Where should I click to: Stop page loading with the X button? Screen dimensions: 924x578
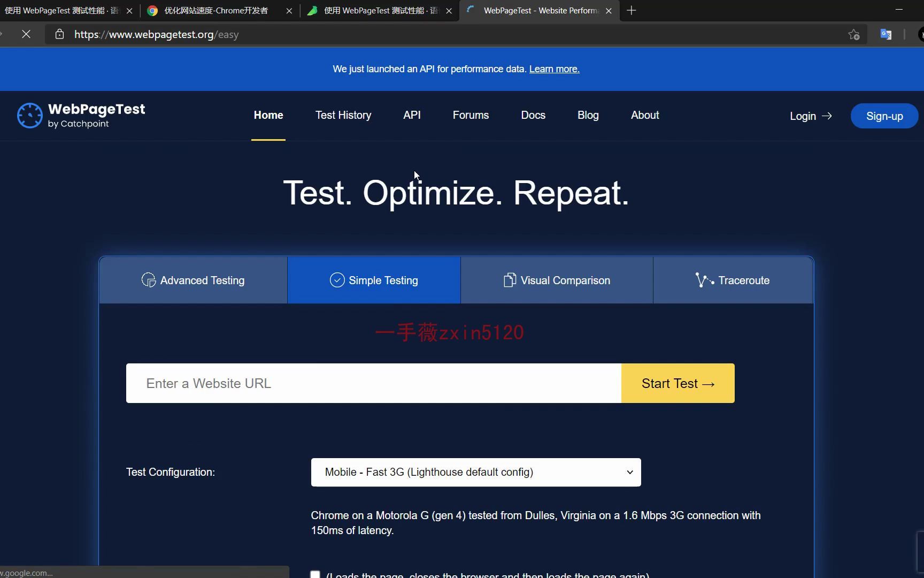[x=26, y=34]
